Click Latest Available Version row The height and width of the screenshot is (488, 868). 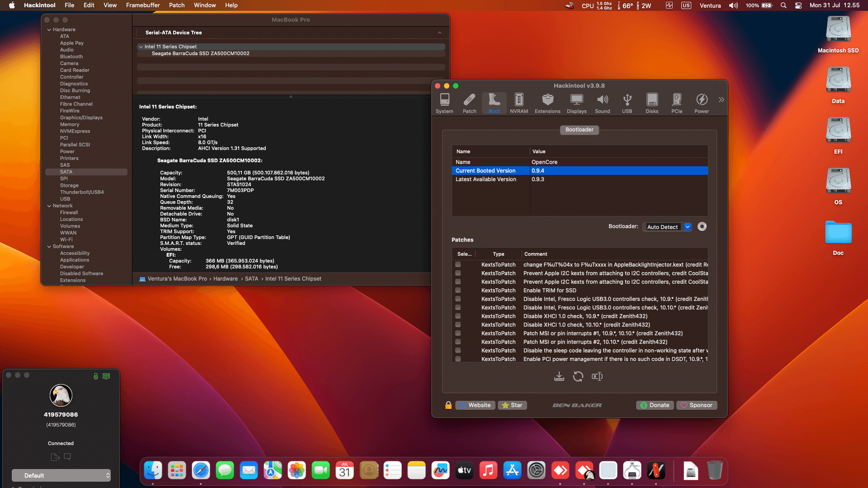[580, 179]
